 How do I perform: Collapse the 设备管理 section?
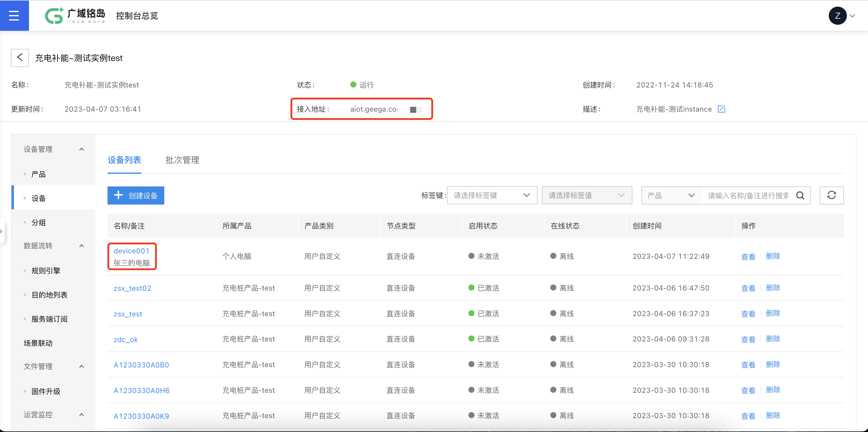coord(82,149)
